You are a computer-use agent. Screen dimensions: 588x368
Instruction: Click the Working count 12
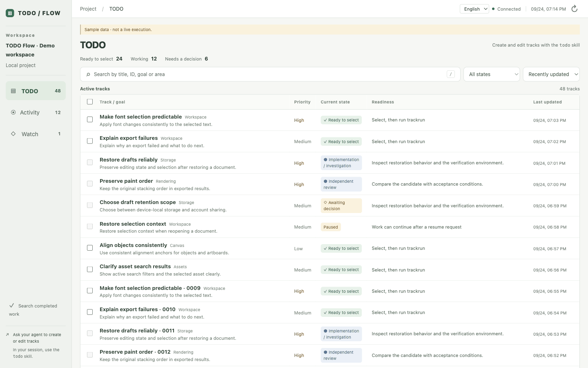tap(154, 59)
